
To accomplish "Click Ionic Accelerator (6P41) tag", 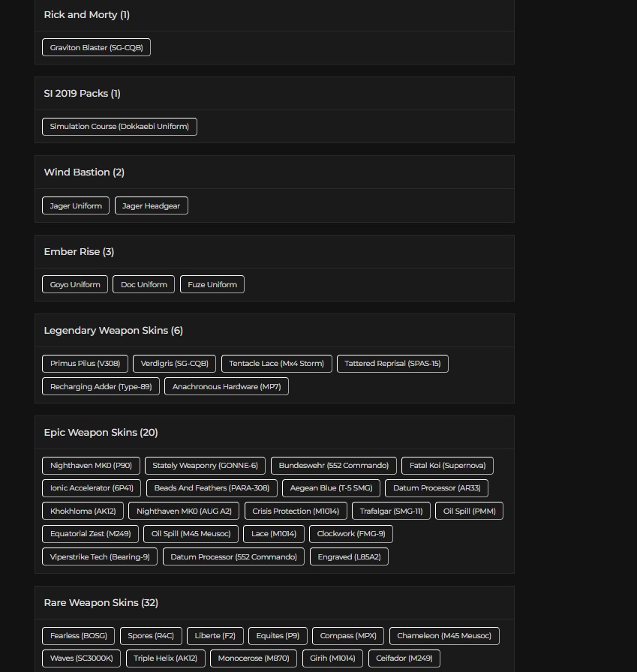I will point(92,488).
